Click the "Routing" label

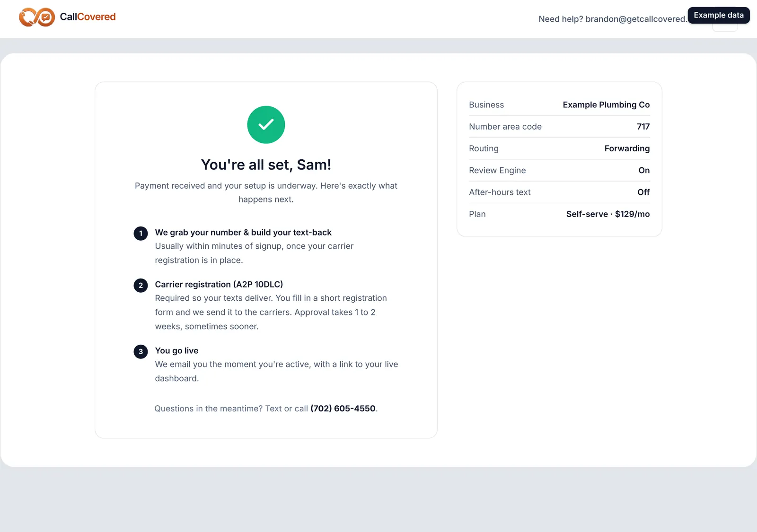coord(484,148)
